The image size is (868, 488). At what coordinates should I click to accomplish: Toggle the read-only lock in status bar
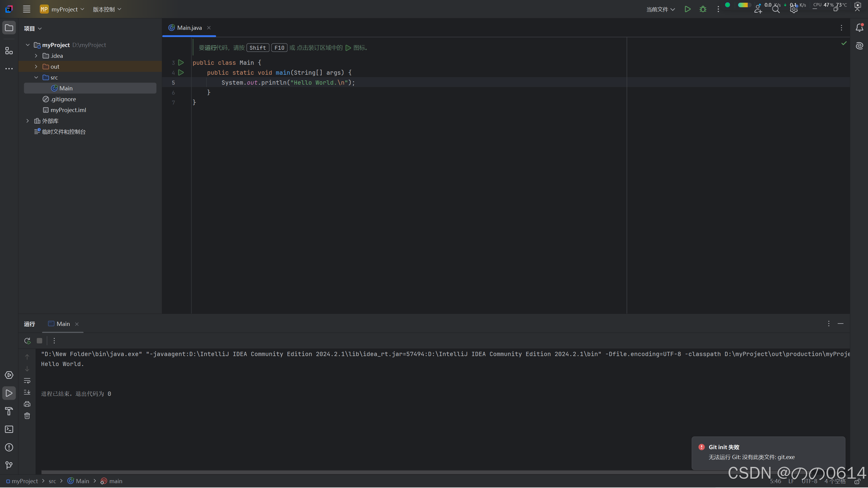(857, 482)
